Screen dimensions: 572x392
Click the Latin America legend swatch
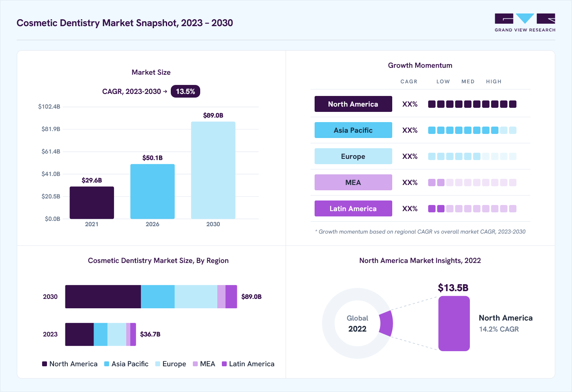tap(224, 364)
